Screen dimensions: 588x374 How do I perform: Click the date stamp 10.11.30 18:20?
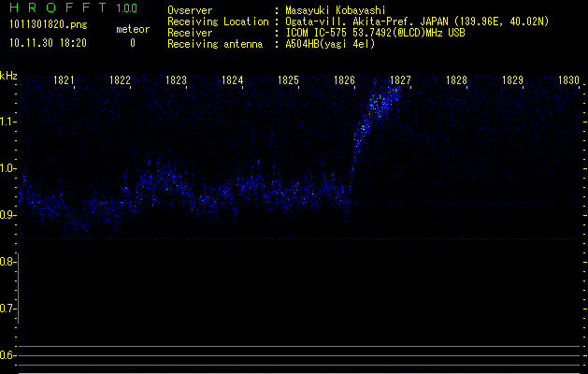point(48,43)
